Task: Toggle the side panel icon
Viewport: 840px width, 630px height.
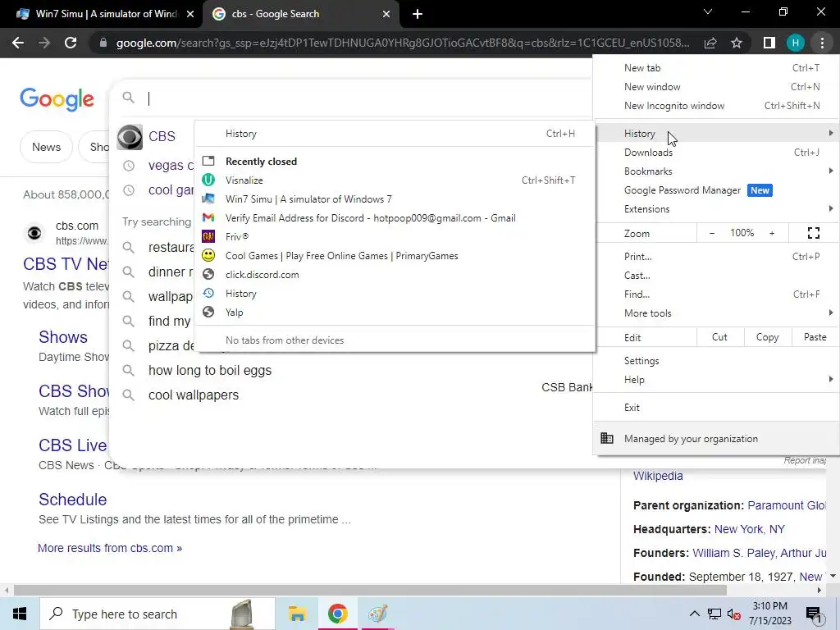Action: pos(769,43)
